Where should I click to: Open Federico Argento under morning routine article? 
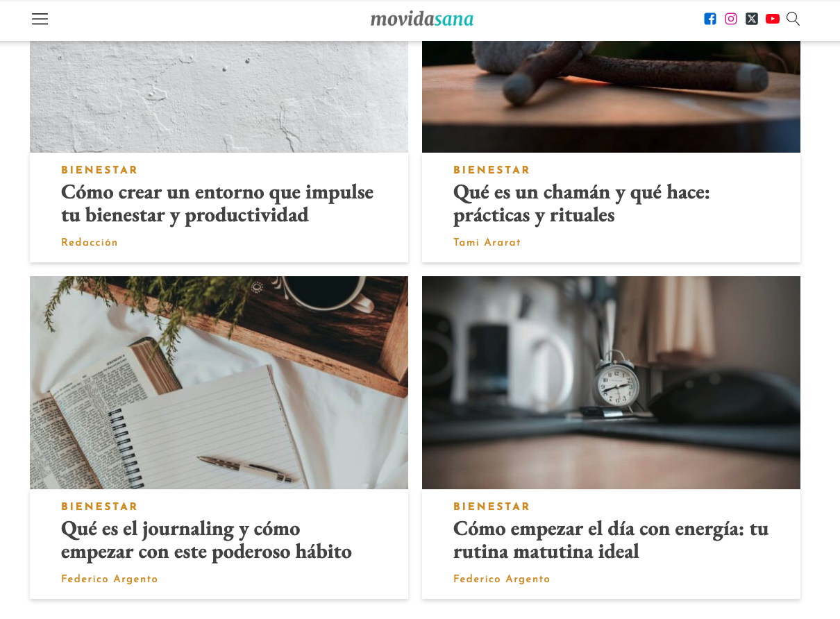coord(502,579)
